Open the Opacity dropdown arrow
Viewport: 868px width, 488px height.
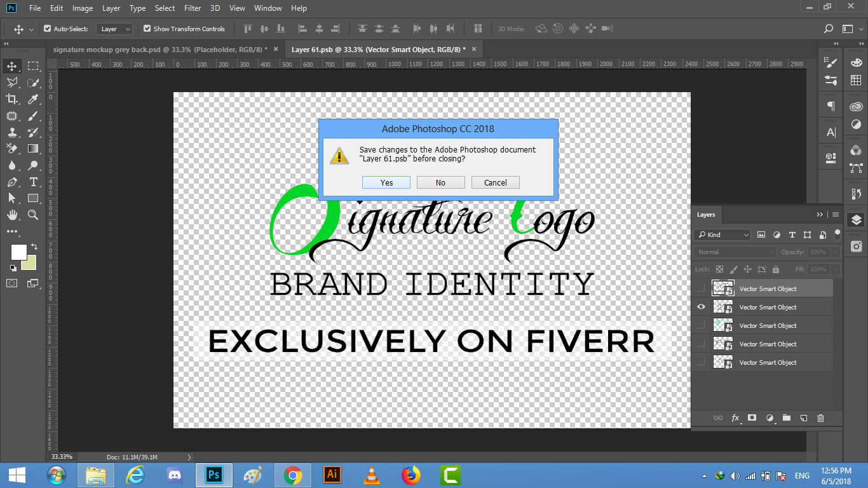834,252
